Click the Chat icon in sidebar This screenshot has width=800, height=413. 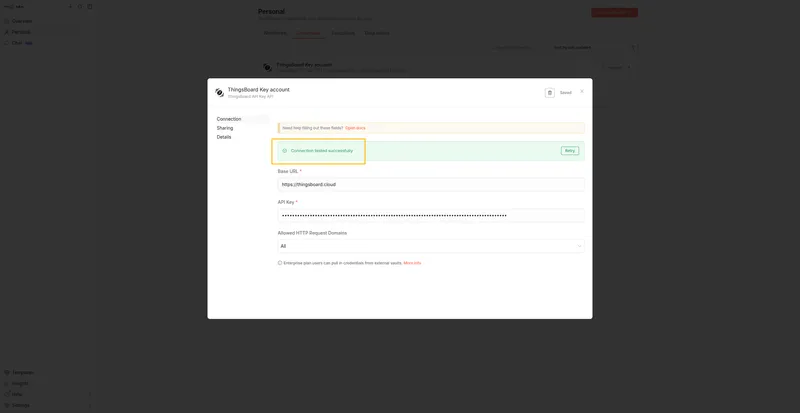click(7, 43)
